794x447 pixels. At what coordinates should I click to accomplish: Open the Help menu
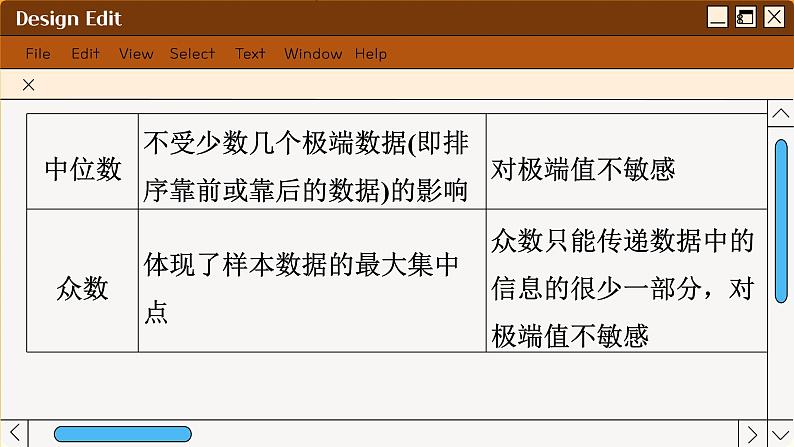click(x=371, y=53)
